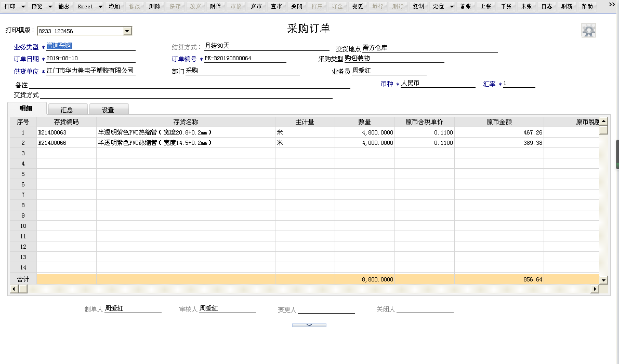Click the 业务员 field 周爱红
Viewport: 619px width, 364px height.
[x=389, y=71]
